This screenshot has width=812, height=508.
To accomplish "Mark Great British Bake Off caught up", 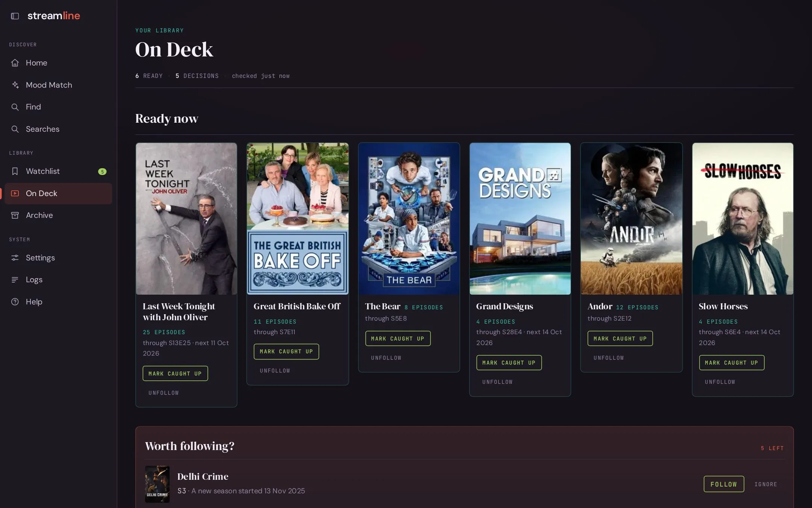I will pyautogui.click(x=286, y=351).
